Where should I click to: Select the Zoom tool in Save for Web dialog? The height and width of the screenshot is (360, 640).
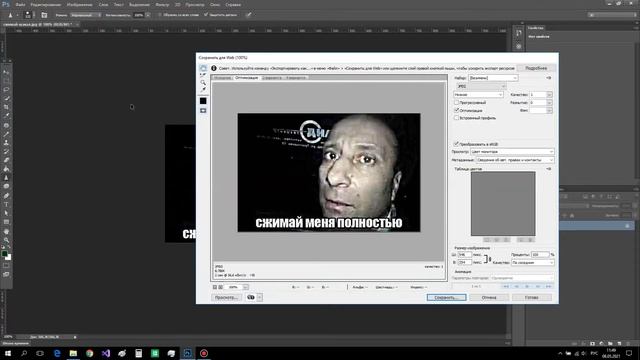(x=203, y=82)
